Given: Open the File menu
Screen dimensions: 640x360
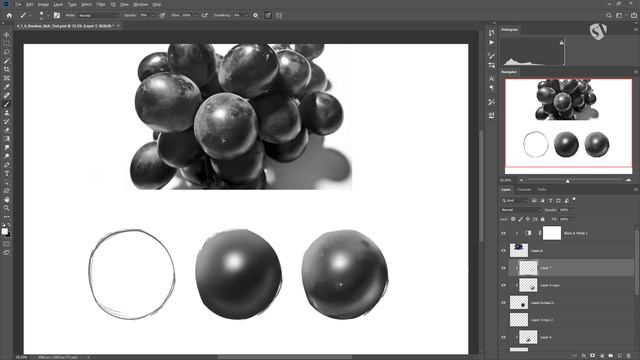Looking at the screenshot, I should coord(18,4).
